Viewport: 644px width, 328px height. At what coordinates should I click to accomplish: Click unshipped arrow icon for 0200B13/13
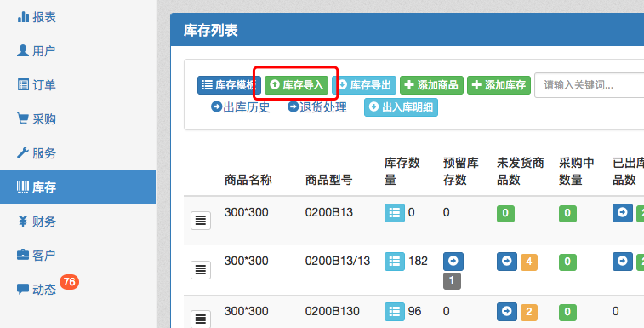coord(507,262)
